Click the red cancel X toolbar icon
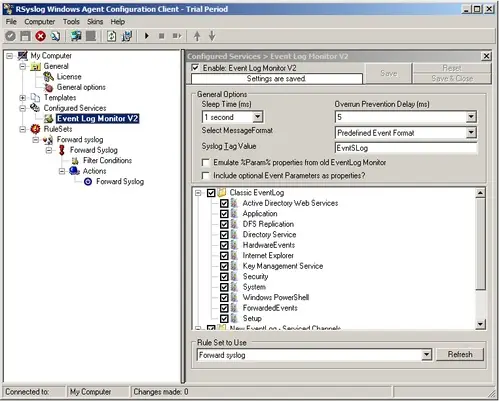The image size is (499, 401). point(41,36)
